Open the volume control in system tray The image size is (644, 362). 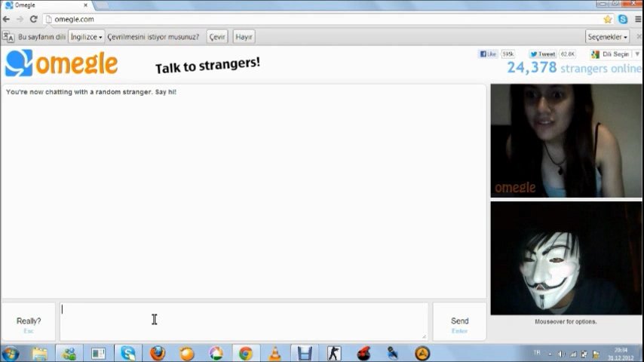[561, 354]
